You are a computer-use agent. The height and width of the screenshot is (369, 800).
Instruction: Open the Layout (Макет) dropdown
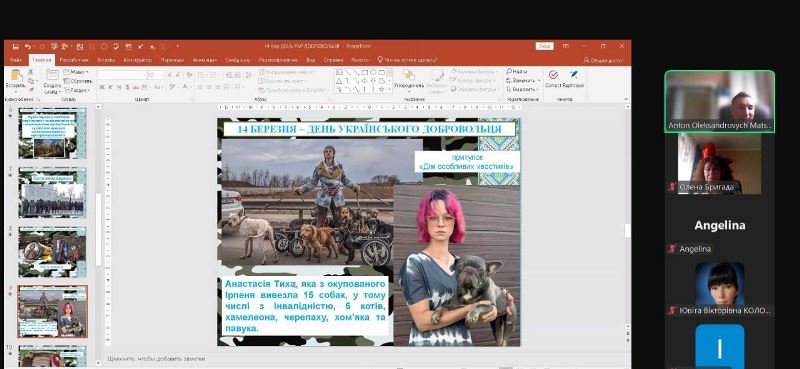(77, 72)
